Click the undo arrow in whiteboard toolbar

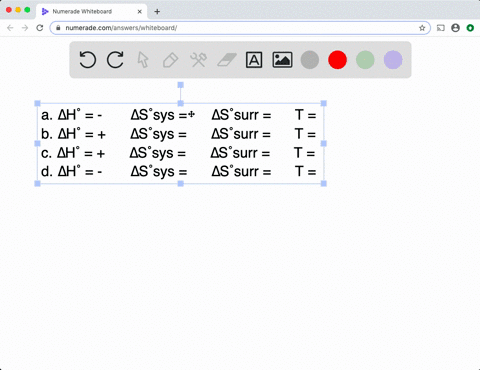point(88,60)
